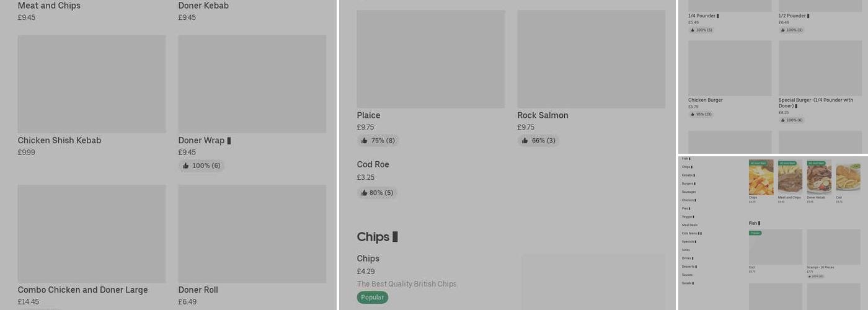Open the Chicken Shish Kebab item image
Image resolution: width=868 pixels, height=310 pixels.
point(92,84)
